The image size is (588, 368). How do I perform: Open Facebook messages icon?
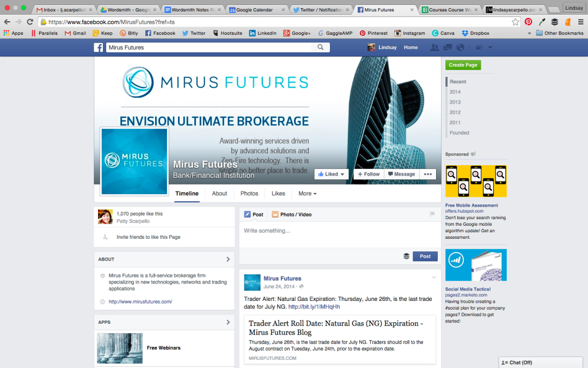coord(448,47)
